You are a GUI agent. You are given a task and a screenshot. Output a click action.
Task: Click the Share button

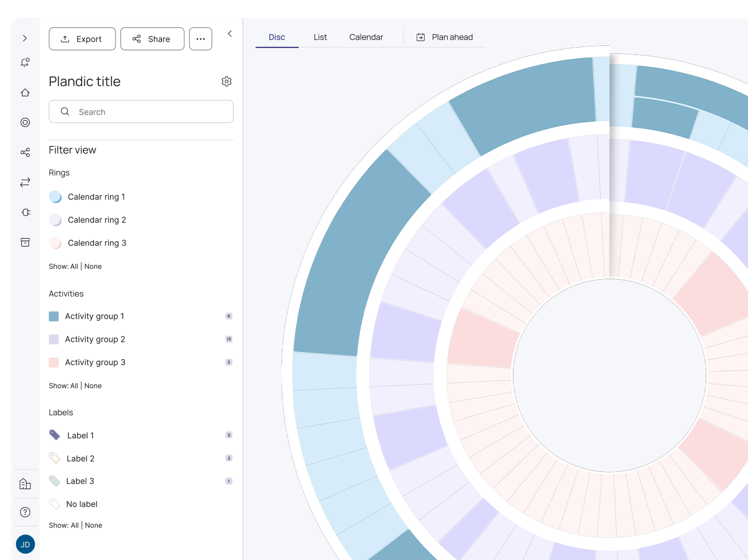[x=152, y=39]
